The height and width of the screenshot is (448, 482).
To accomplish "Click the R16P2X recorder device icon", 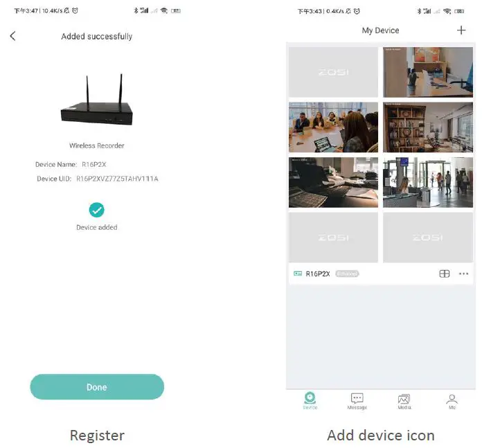I will tap(298, 274).
